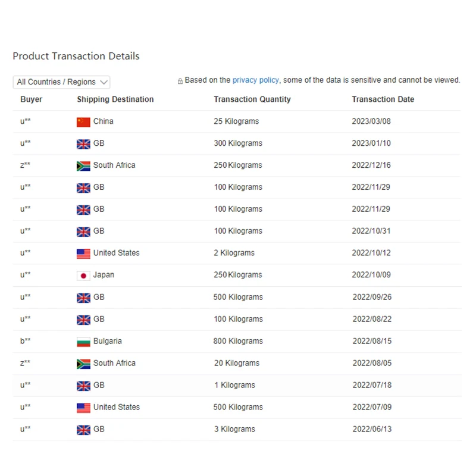
Task: Click the Japan flag icon
Action: click(x=83, y=275)
